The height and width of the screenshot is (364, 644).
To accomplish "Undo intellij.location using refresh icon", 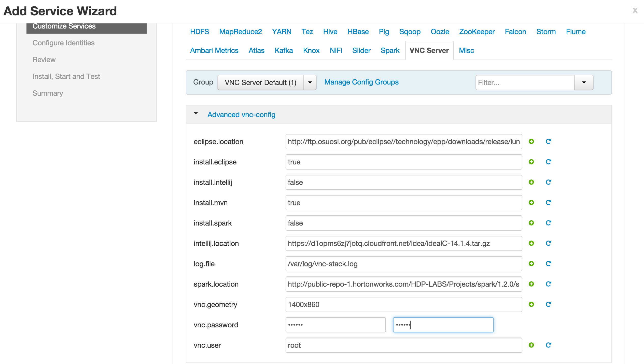I will coord(548,243).
